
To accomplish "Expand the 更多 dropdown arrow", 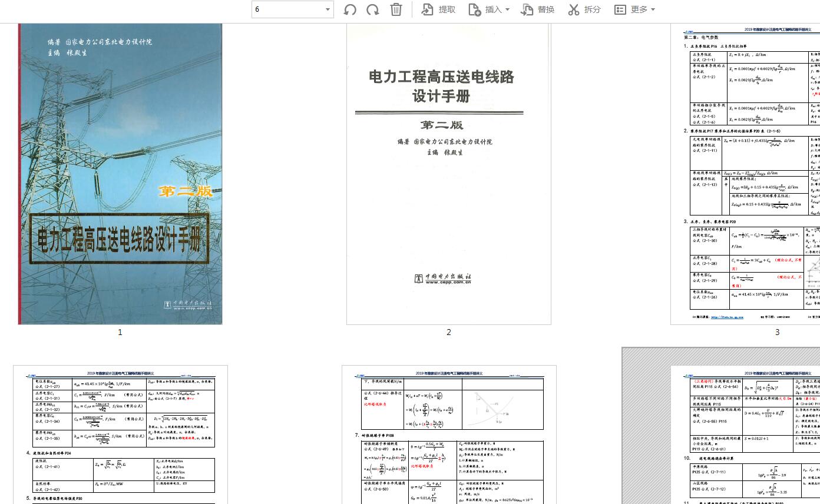I will tap(653, 9).
